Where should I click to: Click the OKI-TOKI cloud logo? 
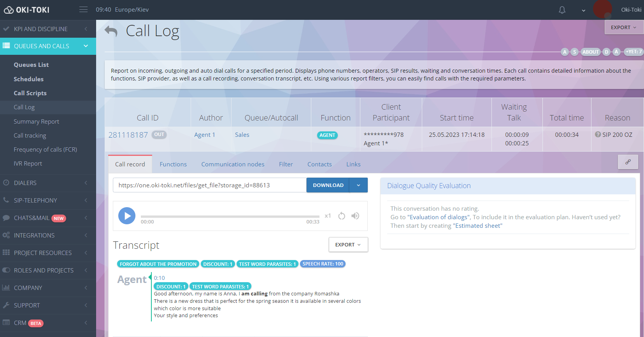(x=9, y=10)
